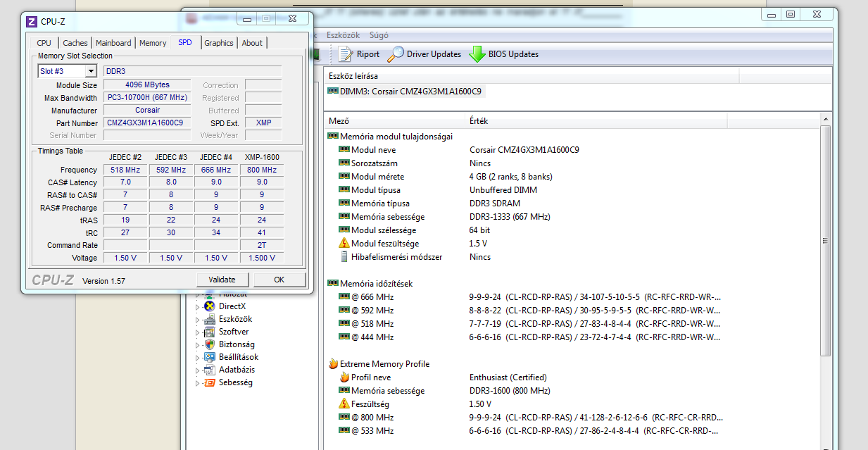
Task: Click the Validate button
Action: point(222,280)
